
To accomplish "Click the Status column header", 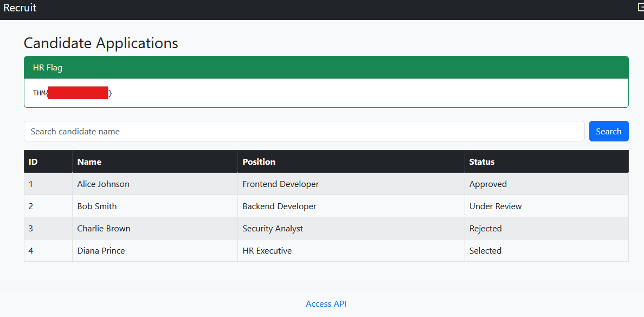I will point(546,162).
